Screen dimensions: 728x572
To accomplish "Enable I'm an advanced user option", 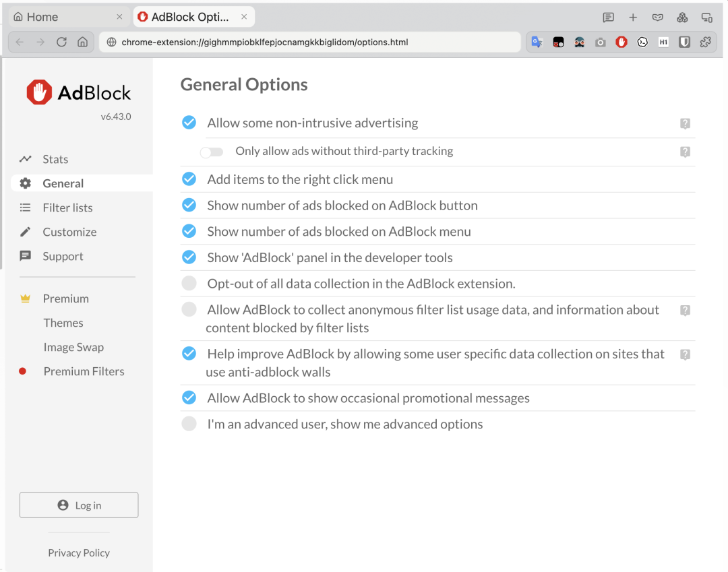I will (x=189, y=424).
